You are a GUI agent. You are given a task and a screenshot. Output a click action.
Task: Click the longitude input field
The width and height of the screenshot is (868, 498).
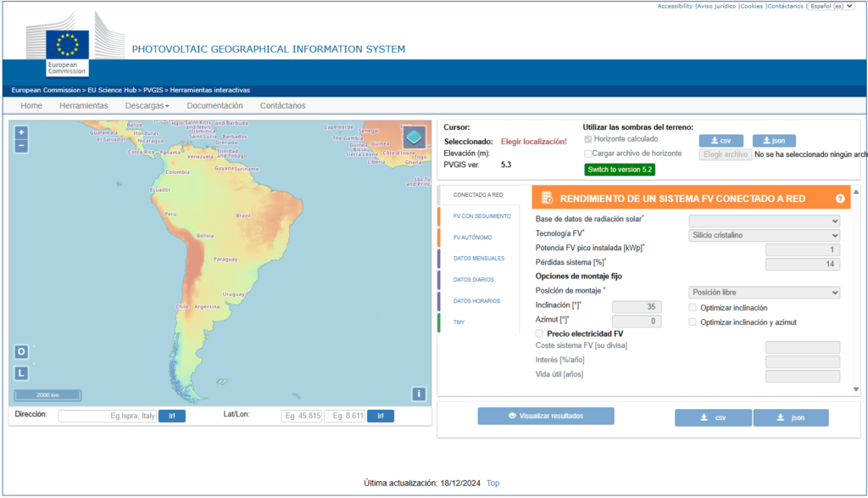click(346, 416)
